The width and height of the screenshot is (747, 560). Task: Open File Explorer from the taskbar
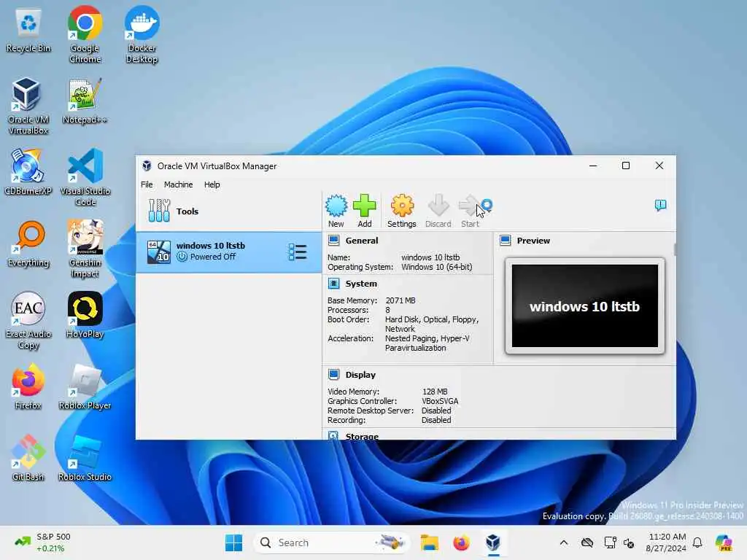click(429, 542)
